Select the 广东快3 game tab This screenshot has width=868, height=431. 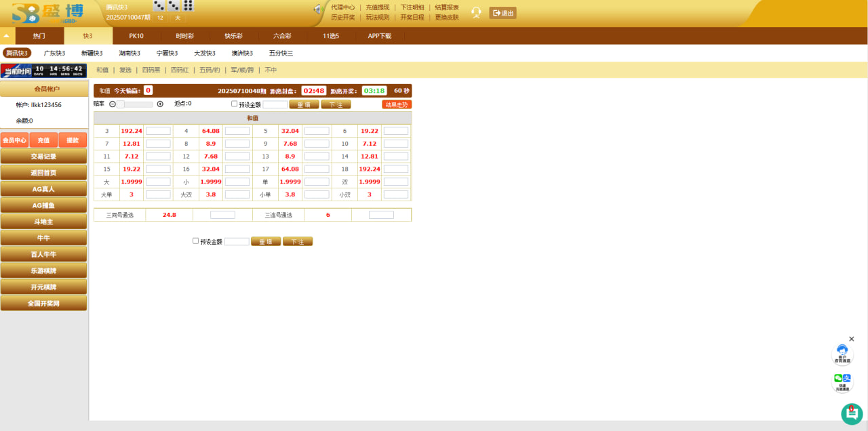54,53
